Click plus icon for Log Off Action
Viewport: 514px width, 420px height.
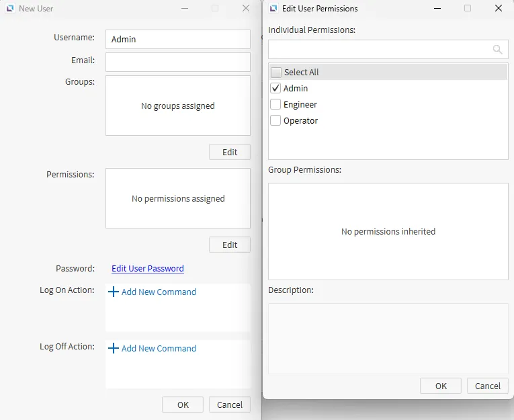(114, 349)
